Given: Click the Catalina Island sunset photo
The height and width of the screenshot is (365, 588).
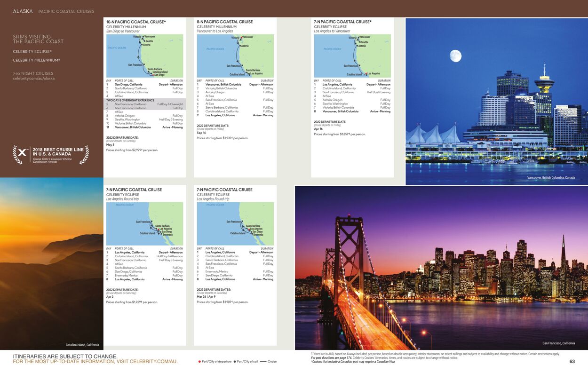Looking at the screenshot, I should 52,263.
